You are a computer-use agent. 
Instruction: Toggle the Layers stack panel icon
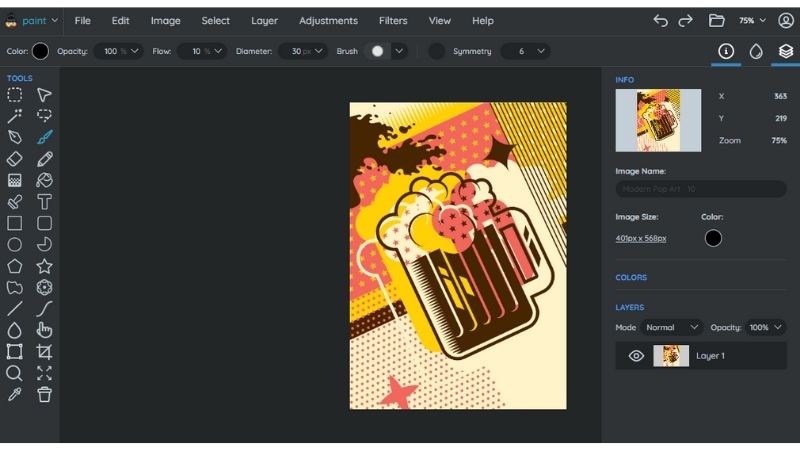pos(786,51)
